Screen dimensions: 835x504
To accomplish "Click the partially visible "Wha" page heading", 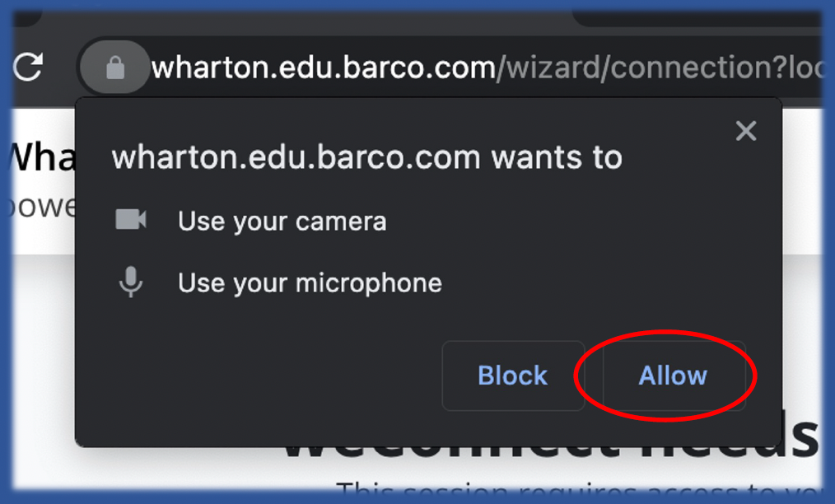I will (x=43, y=157).
